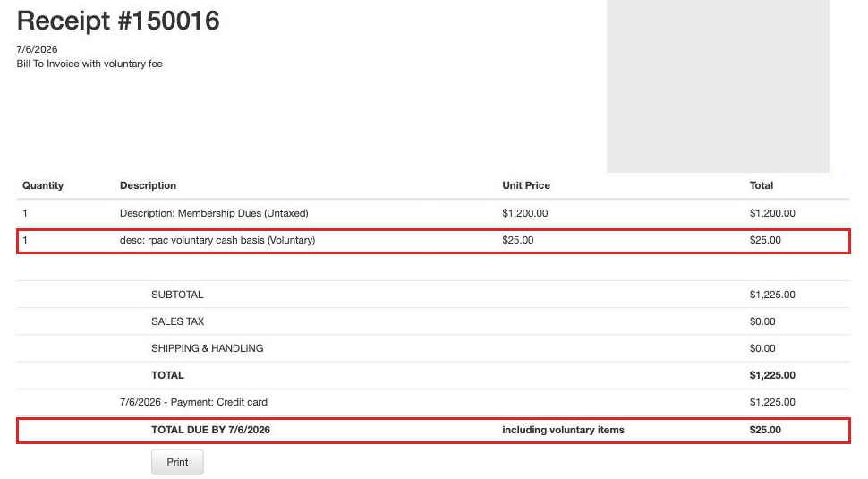Click the $25.00 unit price cell
Image resolution: width=868 pixels, height=479 pixels.
tap(517, 240)
